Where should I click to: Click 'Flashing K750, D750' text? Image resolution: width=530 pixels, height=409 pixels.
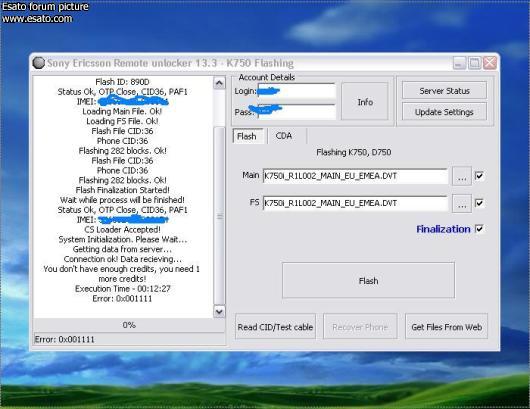pyautogui.click(x=354, y=152)
